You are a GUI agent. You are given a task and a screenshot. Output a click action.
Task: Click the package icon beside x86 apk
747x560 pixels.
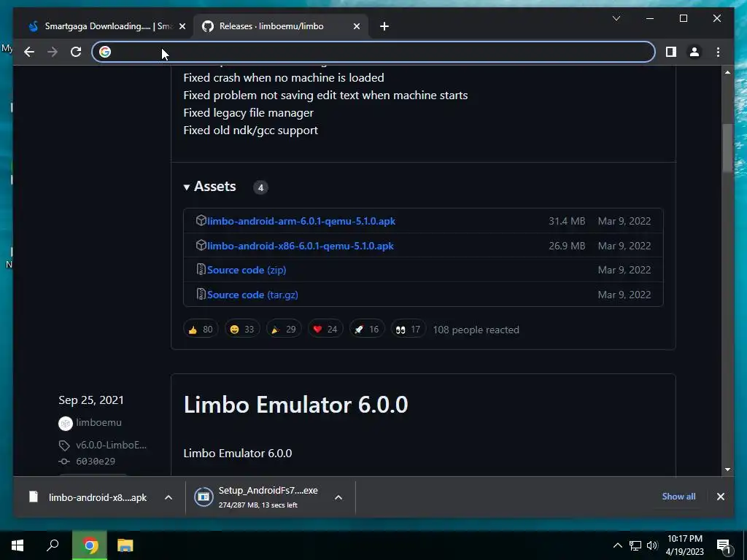click(201, 245)
